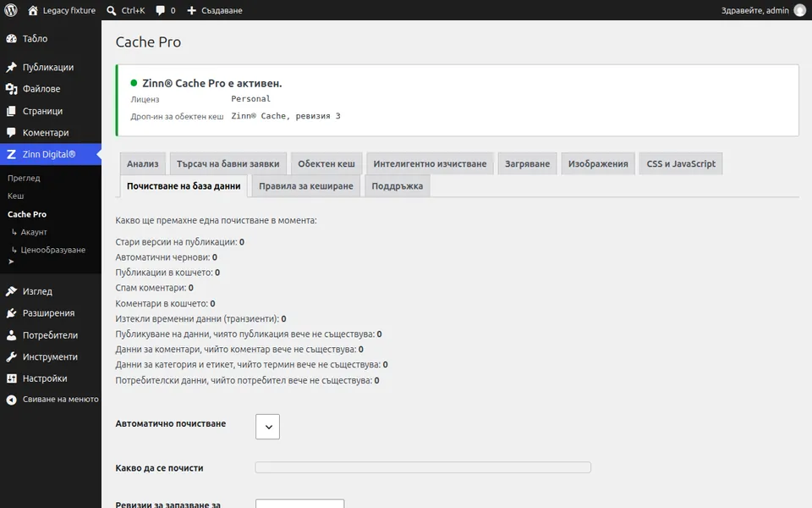Open the Преглед submenu item
Screen dimensions: 812x508
tap(24, 178)
